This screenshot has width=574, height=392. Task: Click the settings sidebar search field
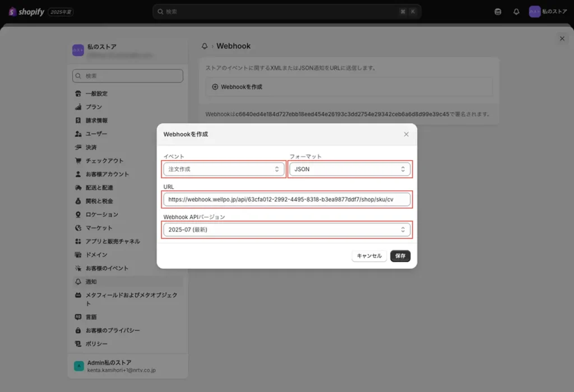pos(128,76)
